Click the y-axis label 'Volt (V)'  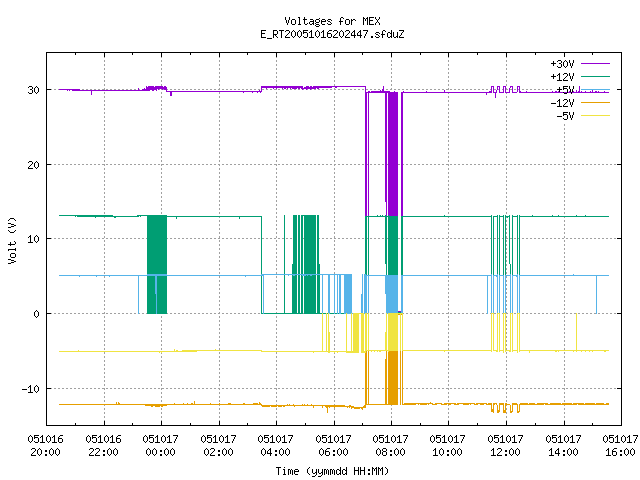click(12, 240)
